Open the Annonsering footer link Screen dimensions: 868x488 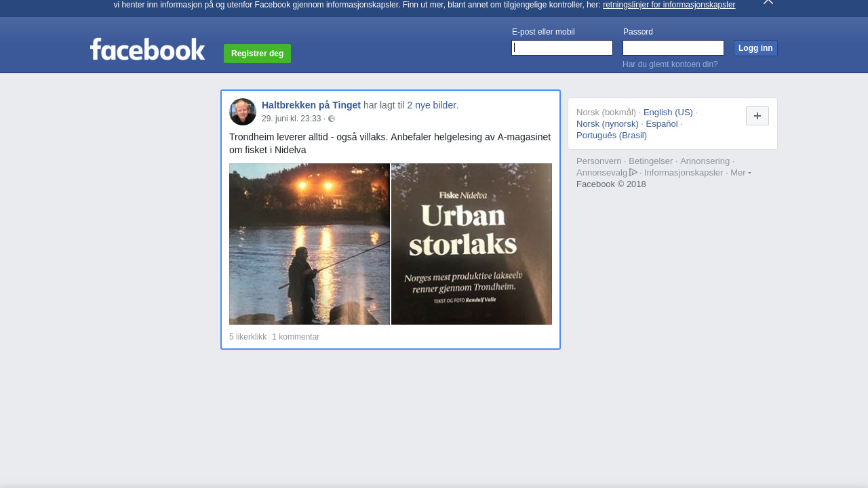[x=705, y=161]
